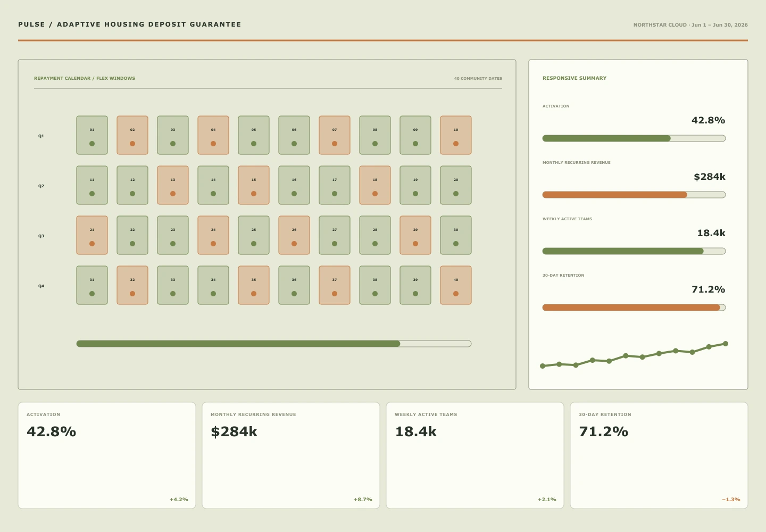This screenshot has height=532, width=766.
Task: Click the last point on the trend sparkline
Action: tap(726, 344)
